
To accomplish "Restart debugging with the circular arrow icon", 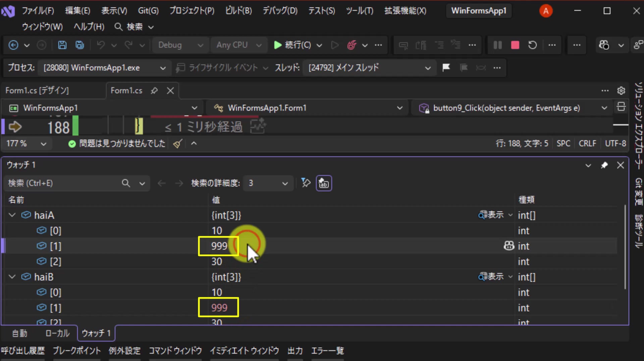I will click(533, 45).
